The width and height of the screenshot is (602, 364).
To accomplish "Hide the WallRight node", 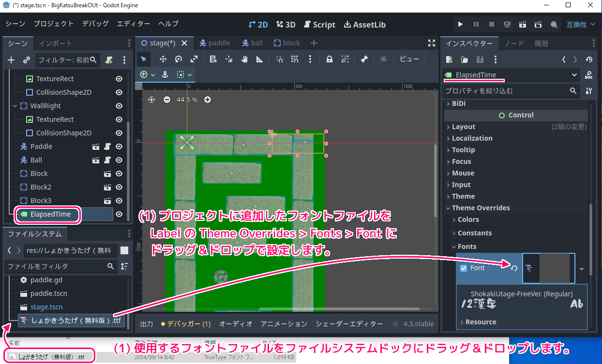I will (x=119, y=106).
